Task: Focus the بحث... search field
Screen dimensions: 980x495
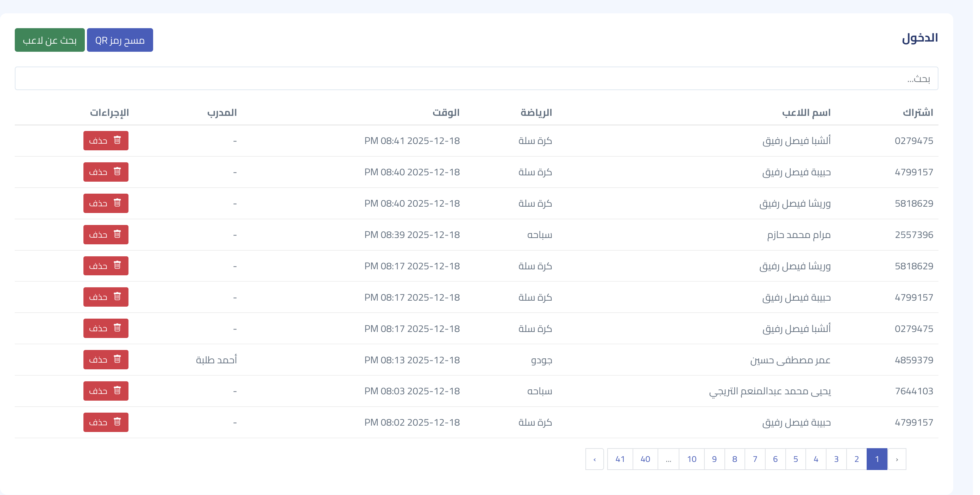Action: point(476,79)
